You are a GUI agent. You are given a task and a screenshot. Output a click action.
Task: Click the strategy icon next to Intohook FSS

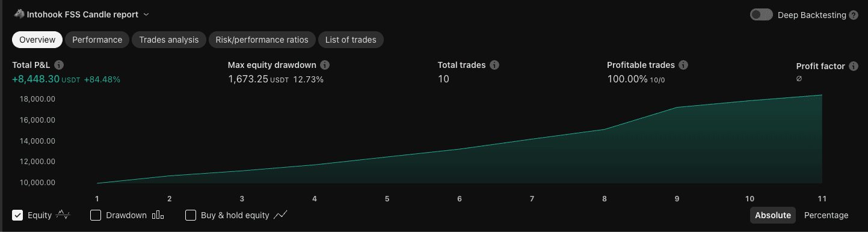point(19,14)
